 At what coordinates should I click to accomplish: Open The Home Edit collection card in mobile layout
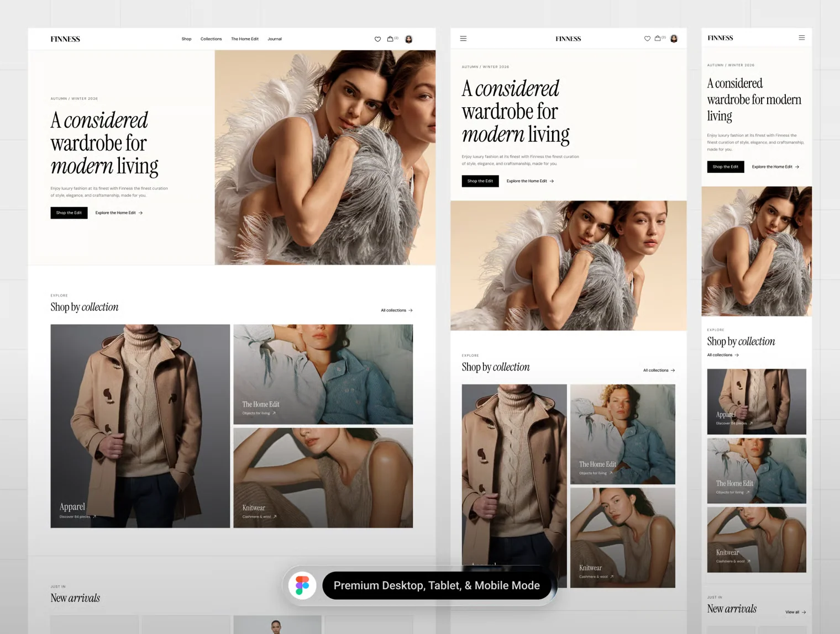(757, 471)
